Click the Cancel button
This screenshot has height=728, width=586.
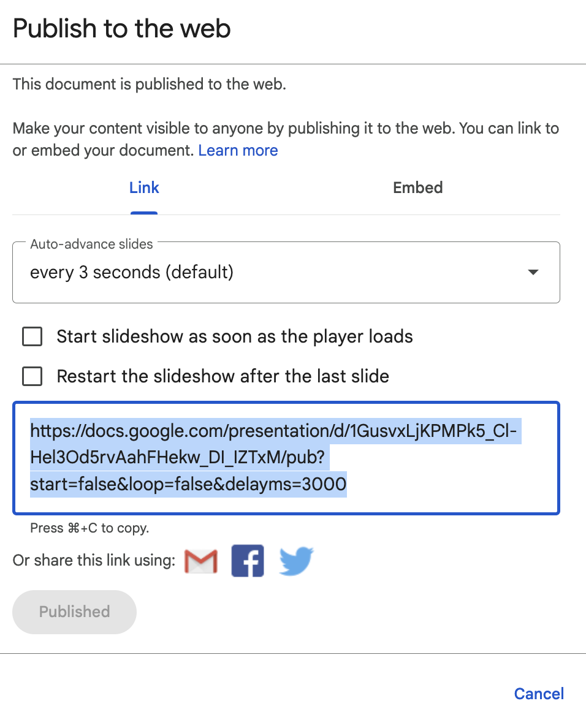pos(539,694)
